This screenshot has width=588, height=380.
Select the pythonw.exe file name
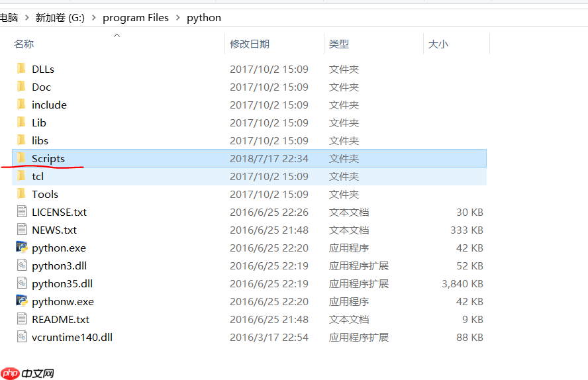point(63,302)
